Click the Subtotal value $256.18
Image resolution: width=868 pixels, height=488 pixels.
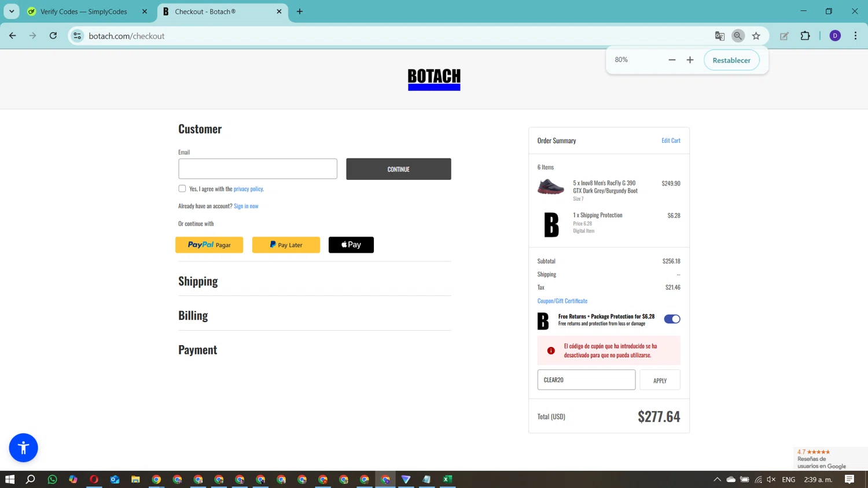[671, 261]
